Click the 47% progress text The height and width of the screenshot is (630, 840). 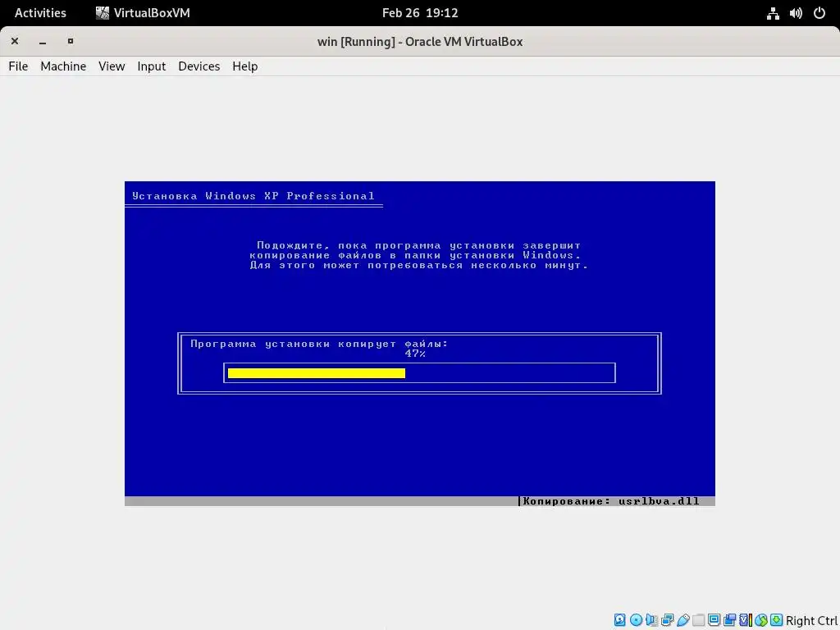click(x=415, y=354)
